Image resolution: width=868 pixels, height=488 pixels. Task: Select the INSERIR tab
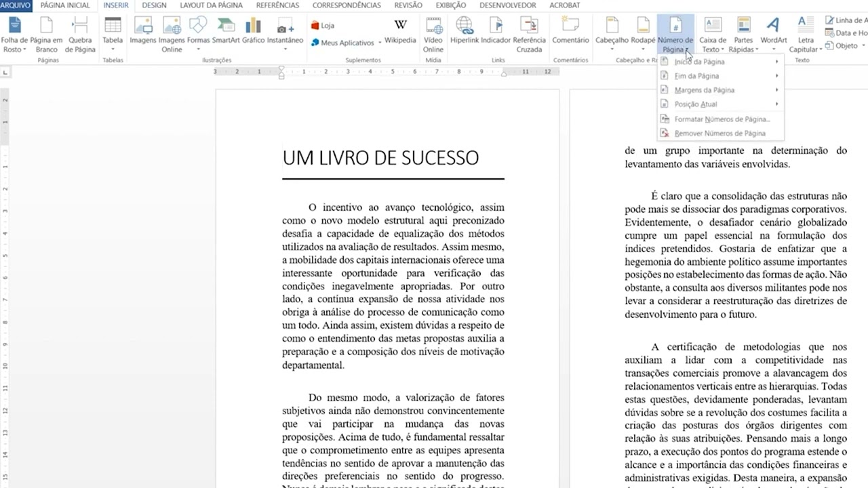pyautogui.click(x=116, y=5)
